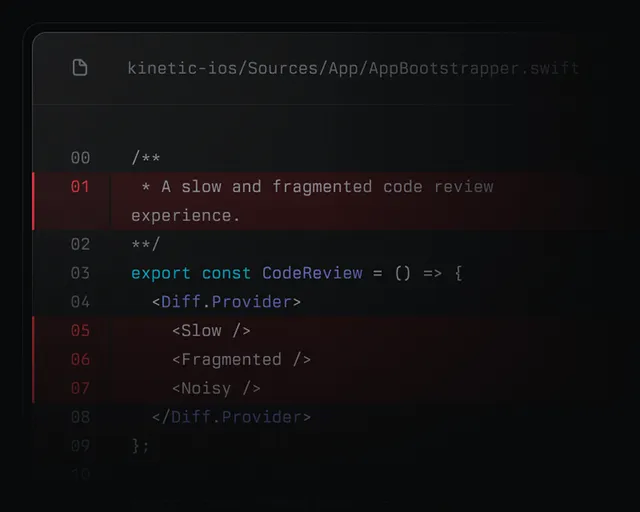Click the <Slow /> tag
Viewport: 640px width, 512px height.
coord(211,330)
